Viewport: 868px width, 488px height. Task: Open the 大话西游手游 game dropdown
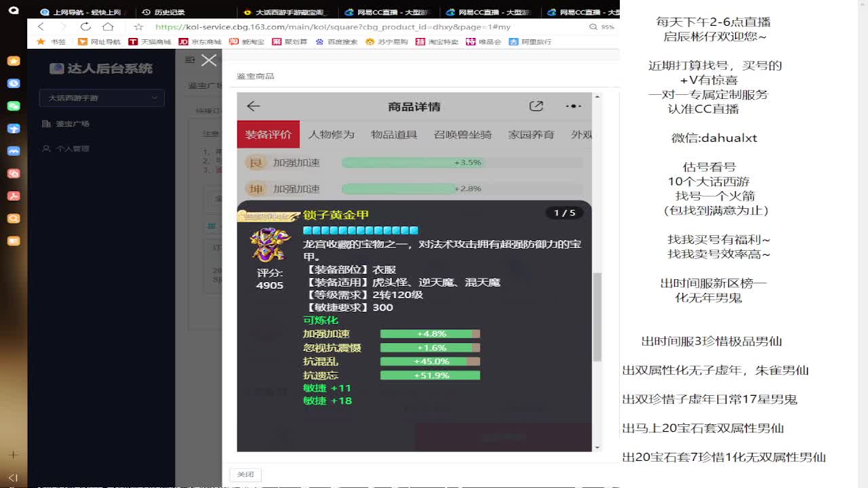click(x=102, y=98)
